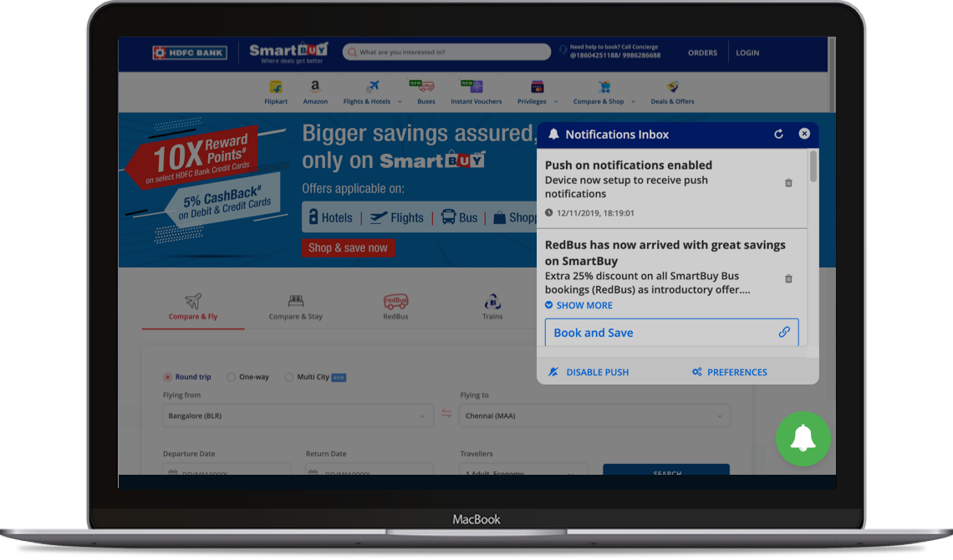Select the Round trip option

[x=187, y=377]
